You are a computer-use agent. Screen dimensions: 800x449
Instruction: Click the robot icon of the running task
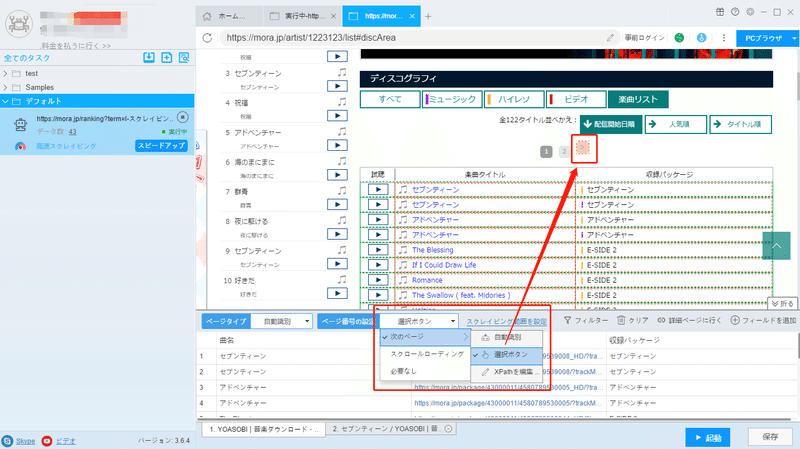coord(20,124)
